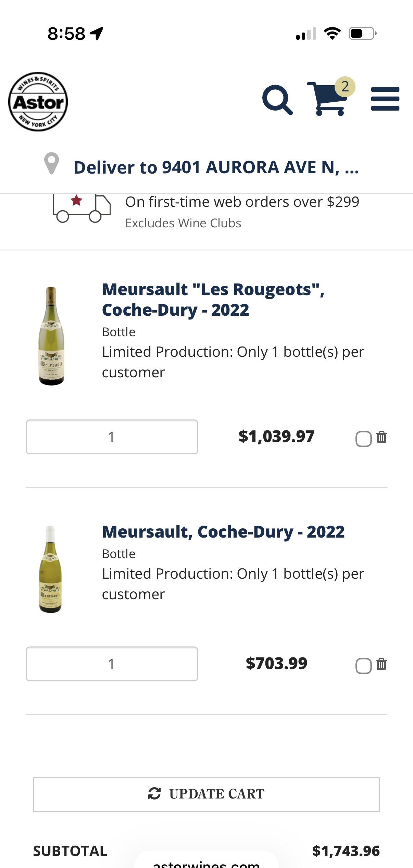Delete Les Rougeots via trash icon
The width and height of the screenshot is (413, 868).
point(381,437)
